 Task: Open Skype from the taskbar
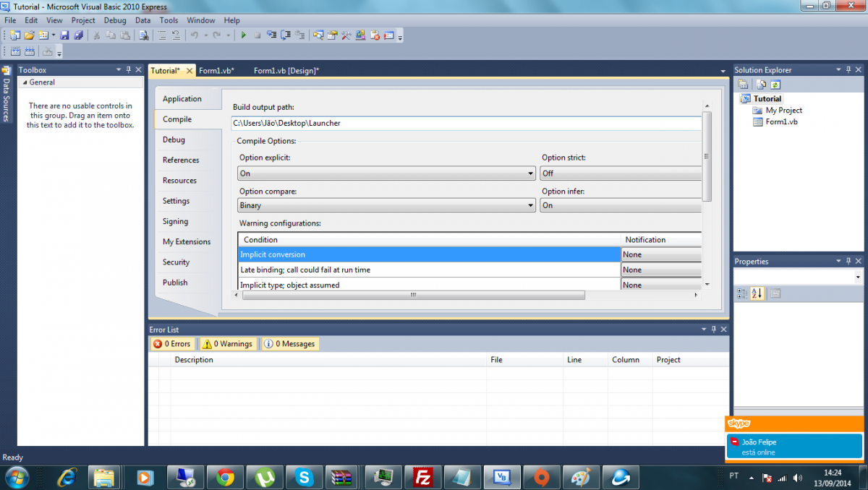tap(304, 477)
